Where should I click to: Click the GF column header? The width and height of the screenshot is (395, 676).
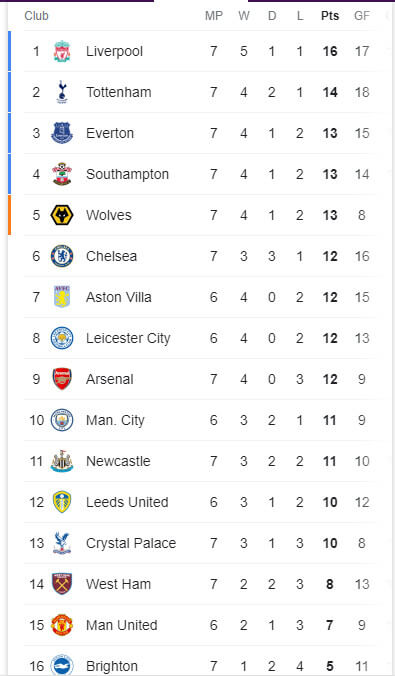click(x=362, y=16)
